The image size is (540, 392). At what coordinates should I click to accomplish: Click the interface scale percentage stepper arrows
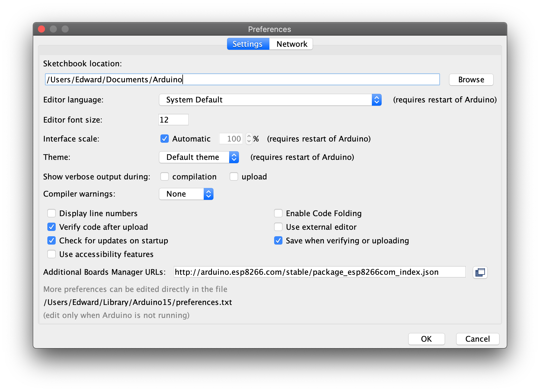pos(249,139)
